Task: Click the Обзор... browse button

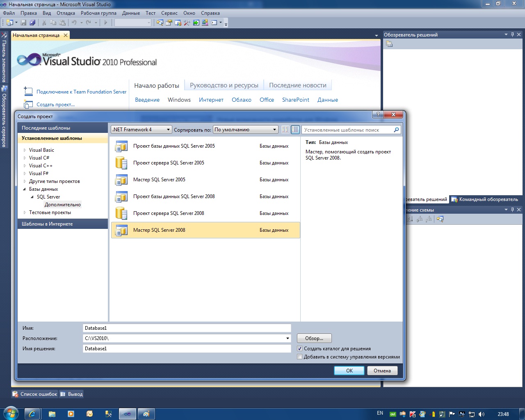Action: 314,338
